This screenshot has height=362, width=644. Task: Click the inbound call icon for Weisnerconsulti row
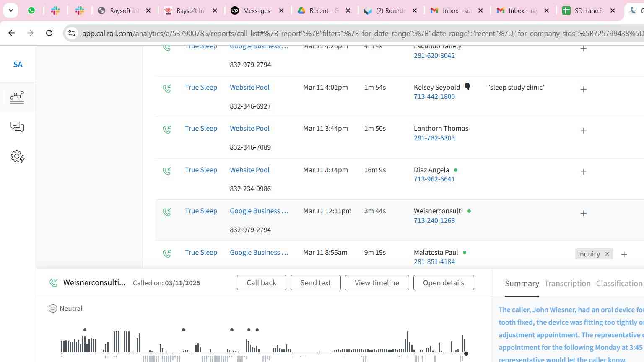click(x=167, y=212)
